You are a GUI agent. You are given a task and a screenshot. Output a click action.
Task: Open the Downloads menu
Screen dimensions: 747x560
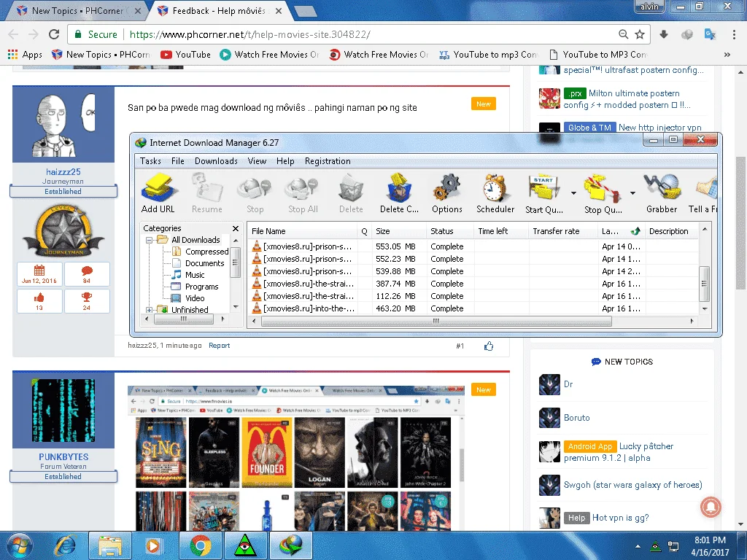(x=216, y=161)
